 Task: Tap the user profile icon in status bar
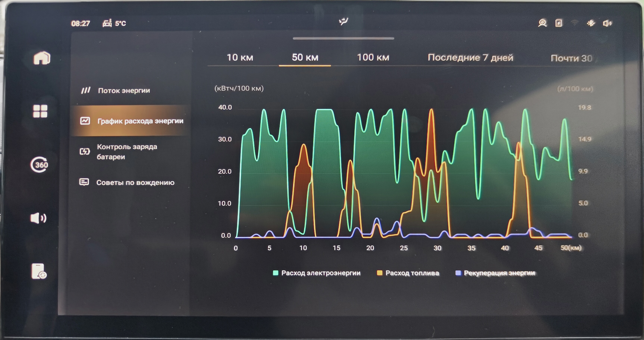542,23
